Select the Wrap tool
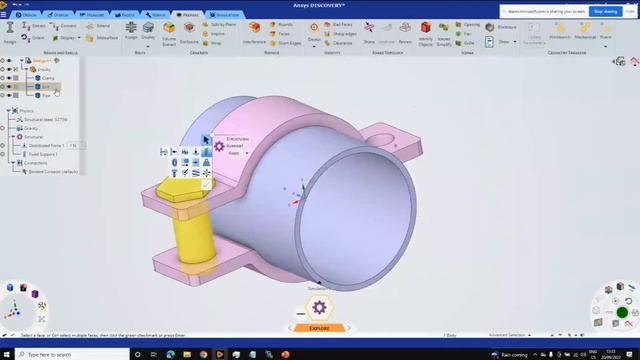Image resolution: width=640 pixels, height=360 pixels. point(213,43)
